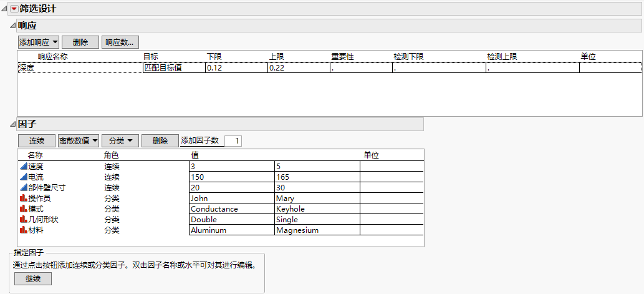Click the 角色 cell 连续 for 速度
This screenshot has height=294, width=644.
tap(112, 167)
